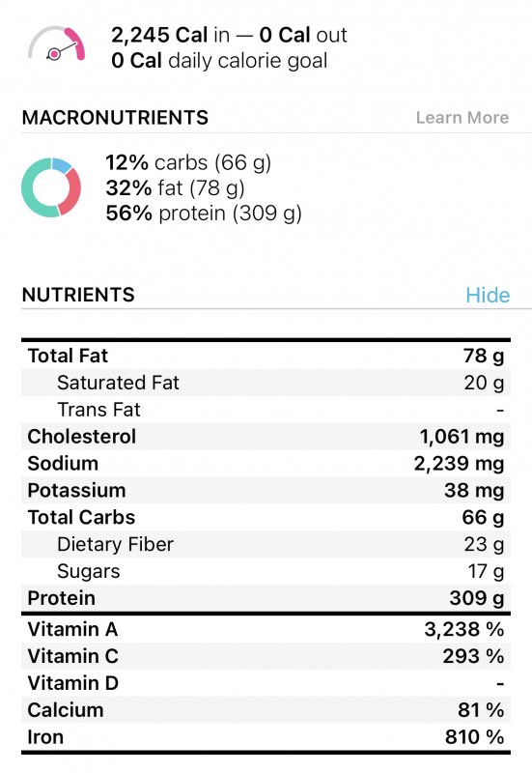The height and width of the screenshot is (773, 532).
Task: Tap the daily calorie goal text
Action: [x=219, y=61]
